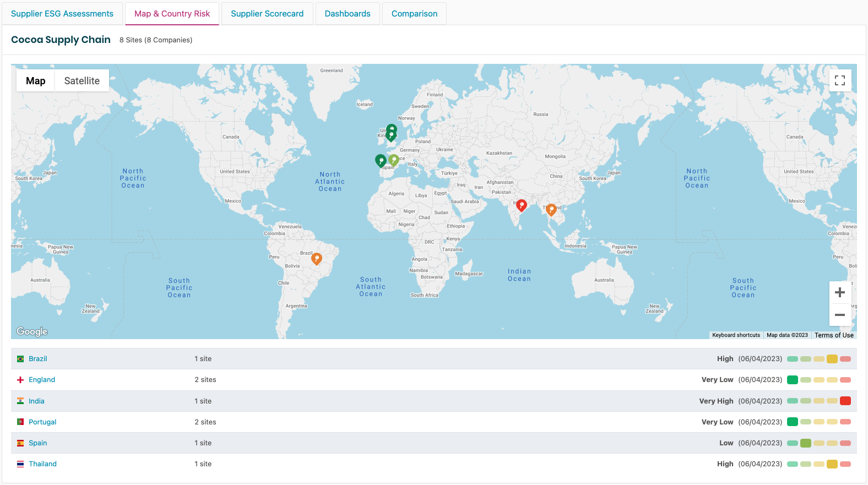Select the Map view type
The image size is (868, 485).
click(x=36, y=81)
